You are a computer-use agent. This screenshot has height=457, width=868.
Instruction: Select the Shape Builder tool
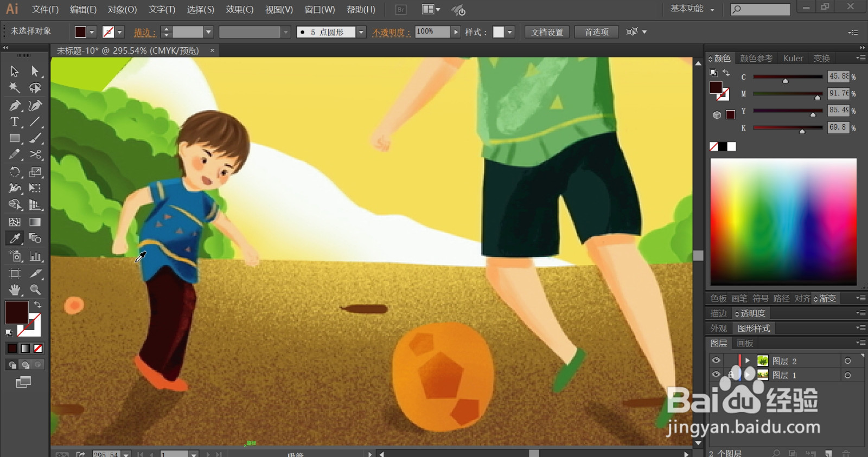[x=15, y=205]
